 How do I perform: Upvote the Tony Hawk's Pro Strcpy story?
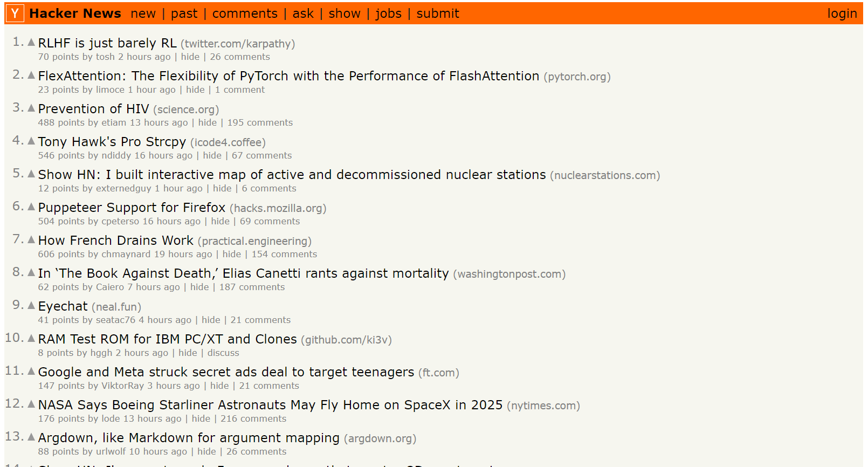[x=31, y=141]
